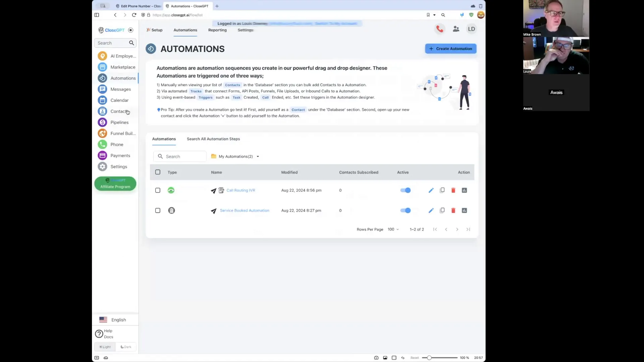Toggle Service Booked Automation active switch
Image resolution: width=644 pixels, height=362 pixels.
(x=406, y=210)
